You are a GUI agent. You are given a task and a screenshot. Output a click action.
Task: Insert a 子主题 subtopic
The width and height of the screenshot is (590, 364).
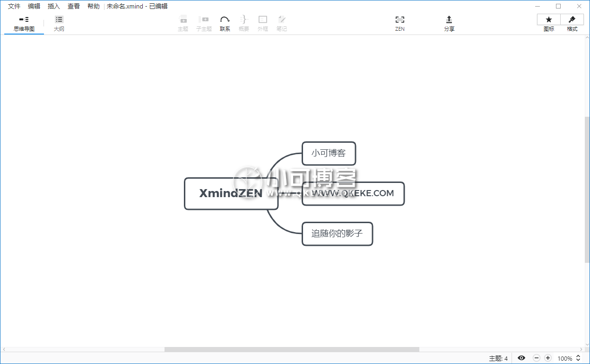click(204, 24)
